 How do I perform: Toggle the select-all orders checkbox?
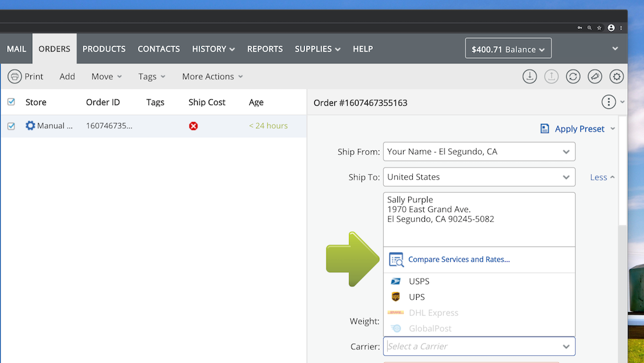[11, 102]
